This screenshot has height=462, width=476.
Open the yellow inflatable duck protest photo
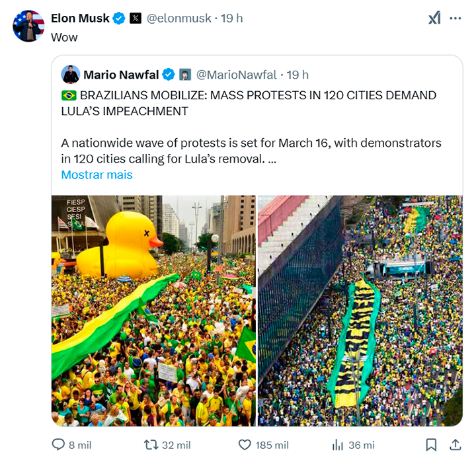coord(153,311)
